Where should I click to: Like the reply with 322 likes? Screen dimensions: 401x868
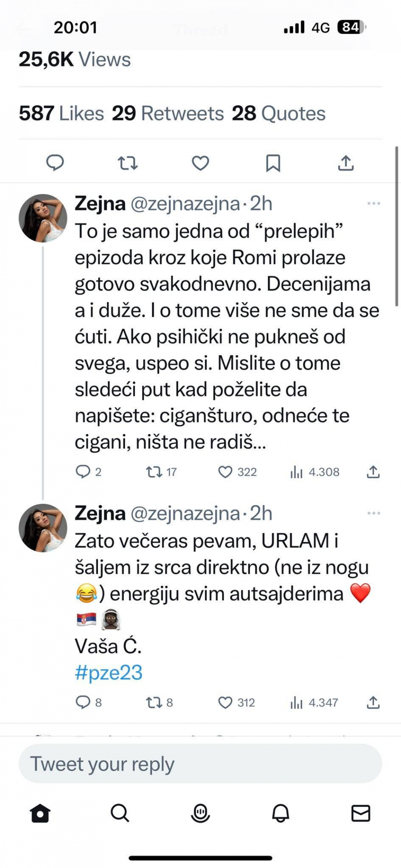point(225,472)
